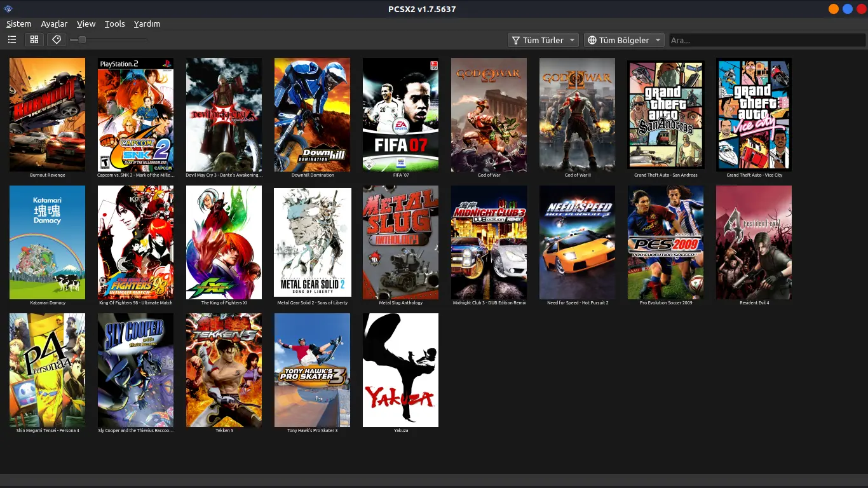Select the GTA Vice City cover
Image resolution: width=868 pixels, height=488 pixels.
[754, 114]
